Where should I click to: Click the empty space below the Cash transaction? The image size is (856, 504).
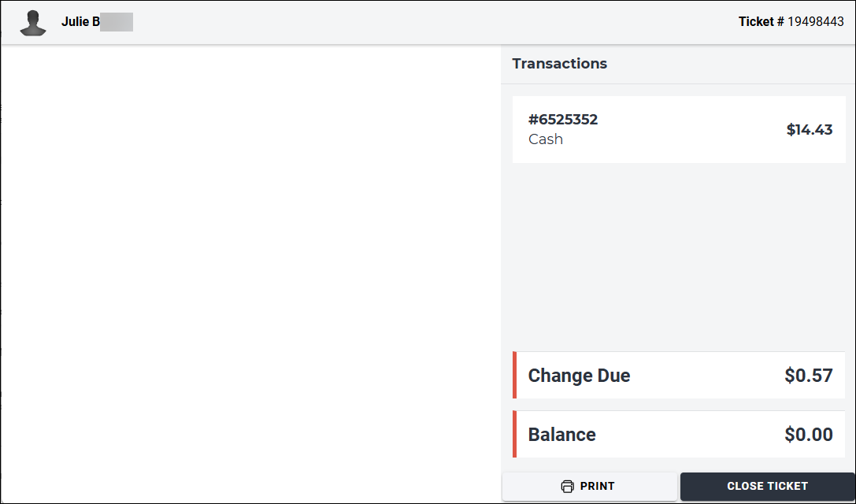[x=678, y=257]
